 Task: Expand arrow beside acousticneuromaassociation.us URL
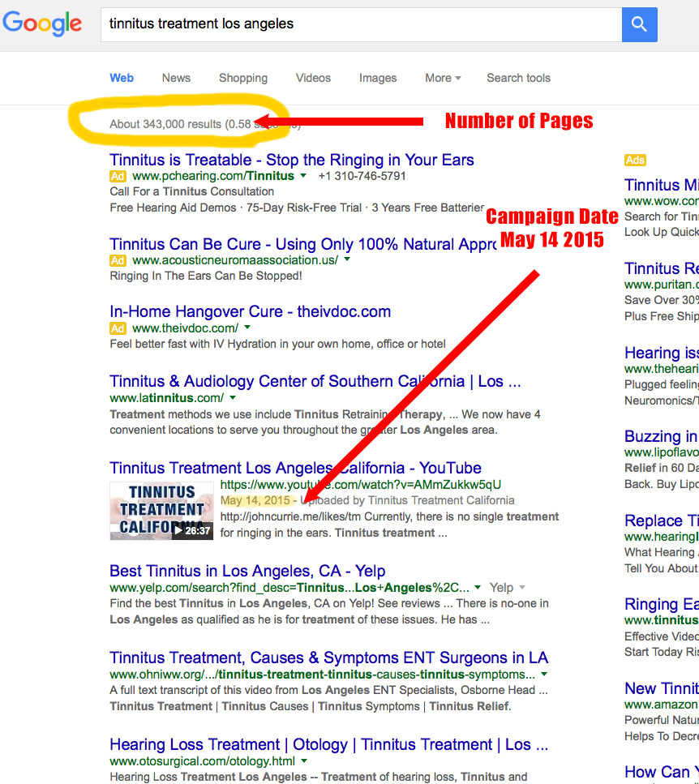tap(347, 259)
